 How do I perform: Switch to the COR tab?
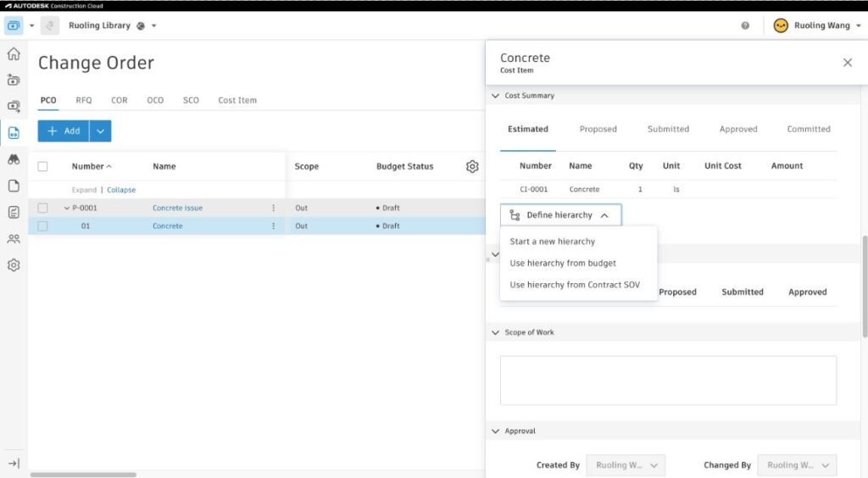[x=119, y=100]
